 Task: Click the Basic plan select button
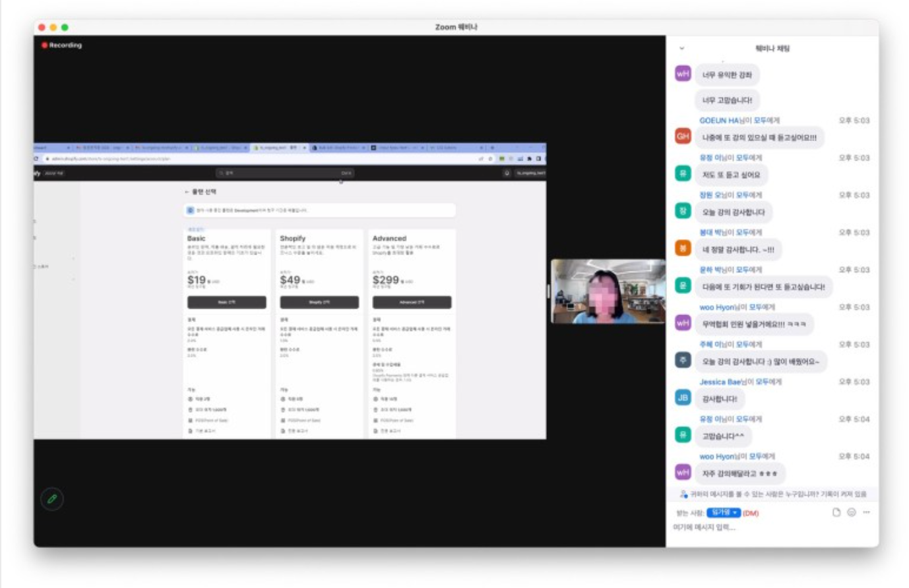point(227,302)
